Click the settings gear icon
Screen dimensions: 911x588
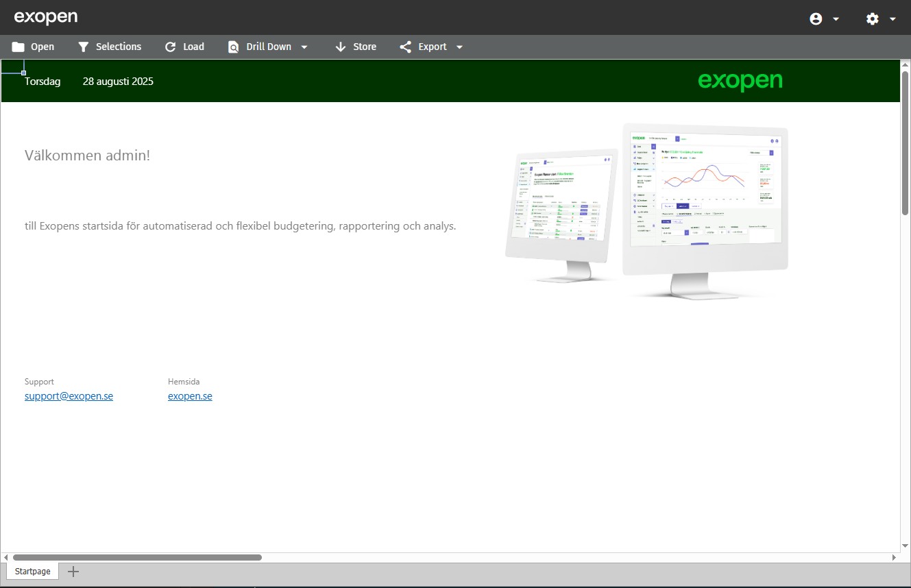coord(872,19)
